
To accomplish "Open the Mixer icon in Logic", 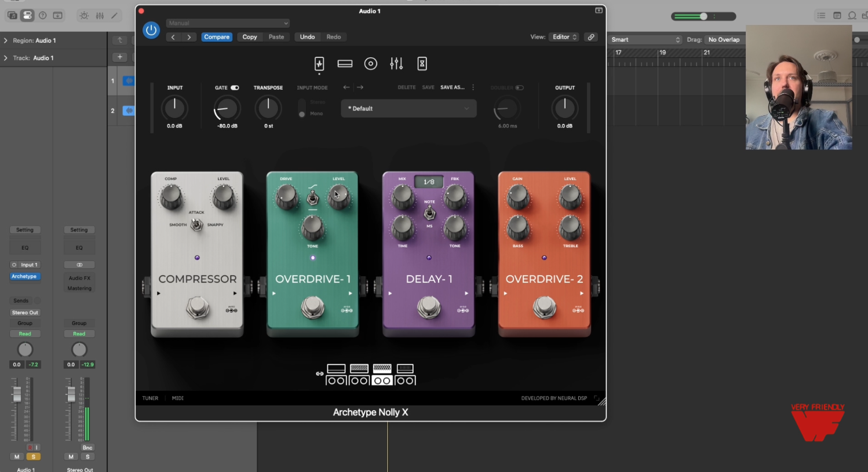I will coord(100,16).
